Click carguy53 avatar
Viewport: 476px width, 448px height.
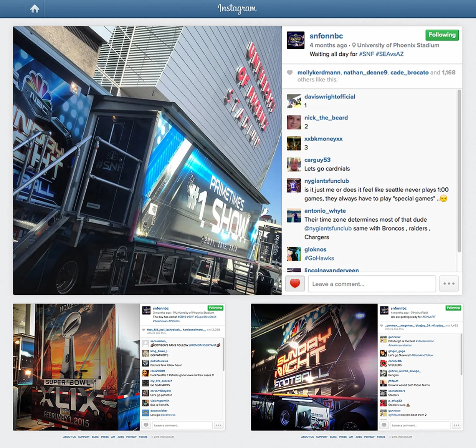click(x=294, y=164)
